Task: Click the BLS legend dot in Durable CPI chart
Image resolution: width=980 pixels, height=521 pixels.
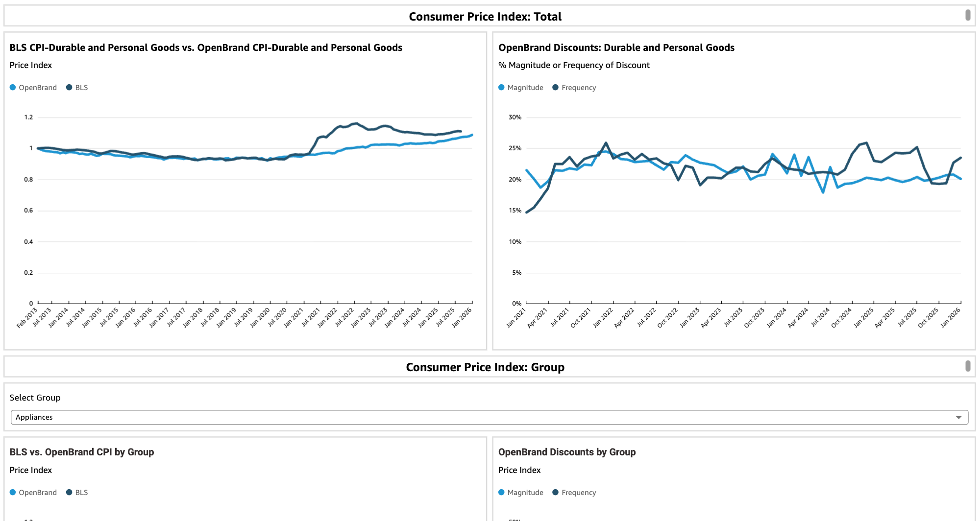Action: (69, 88)
